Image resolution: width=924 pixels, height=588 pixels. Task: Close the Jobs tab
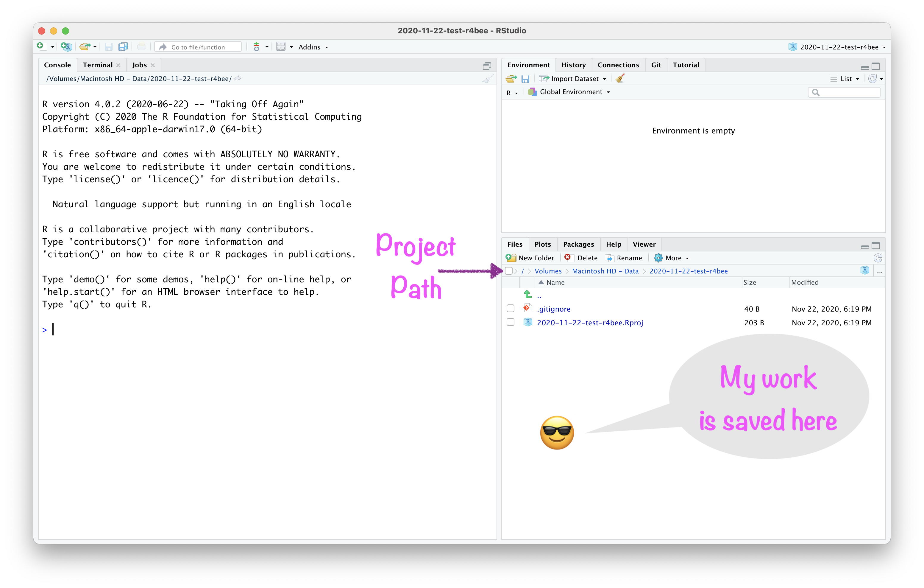153,65
